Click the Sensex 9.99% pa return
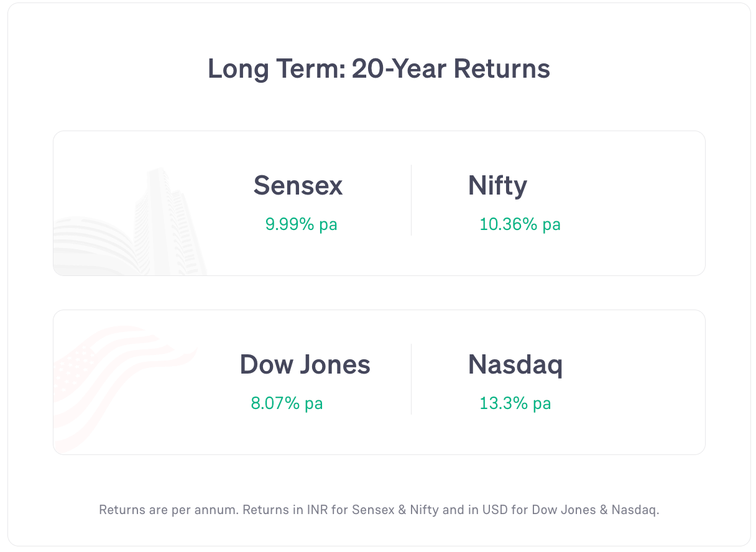Image resolution: width=756 pixels, height=552 pixels. [x=302, y=224]
